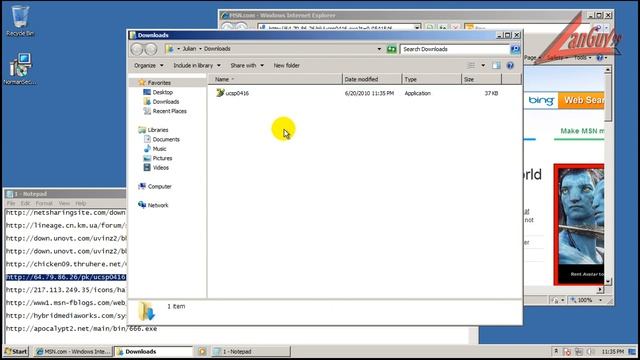This screenshot has height=360, width=640.
Task: Click the hybridmediaworks.com URL line in Notepad
Action: coord(66,316)
